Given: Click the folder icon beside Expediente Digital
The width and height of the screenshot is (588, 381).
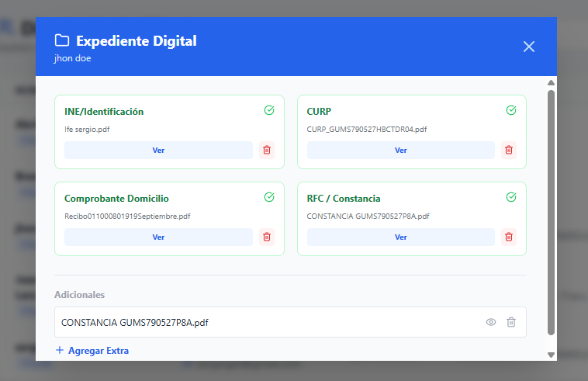Looking at the screenshot, I should click(x=62, y=40).
